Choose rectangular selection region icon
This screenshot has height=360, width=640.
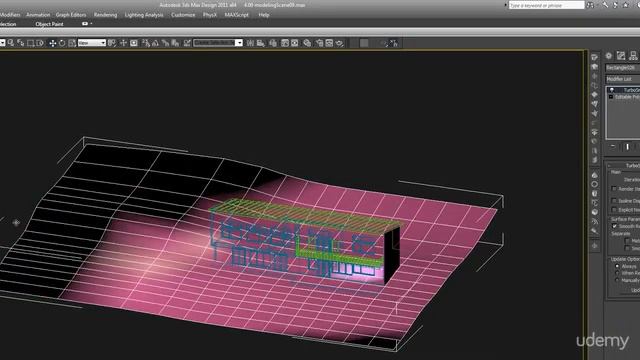point(30,43)
